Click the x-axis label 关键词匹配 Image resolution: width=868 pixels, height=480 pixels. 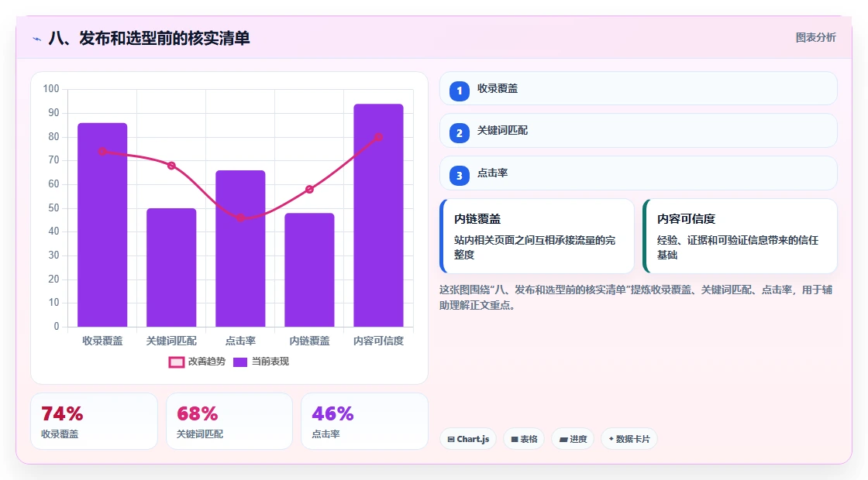click(171, 341)
